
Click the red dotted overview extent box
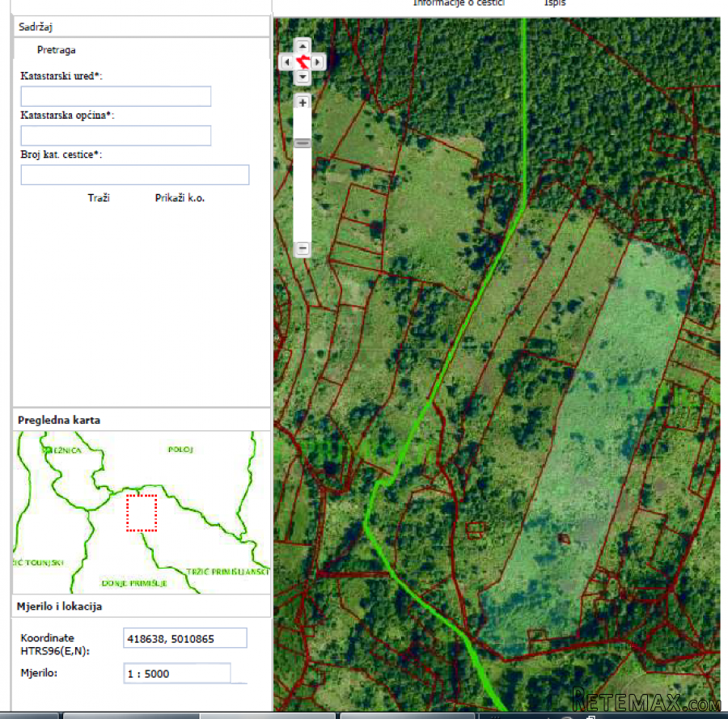[x=142, y=513]
